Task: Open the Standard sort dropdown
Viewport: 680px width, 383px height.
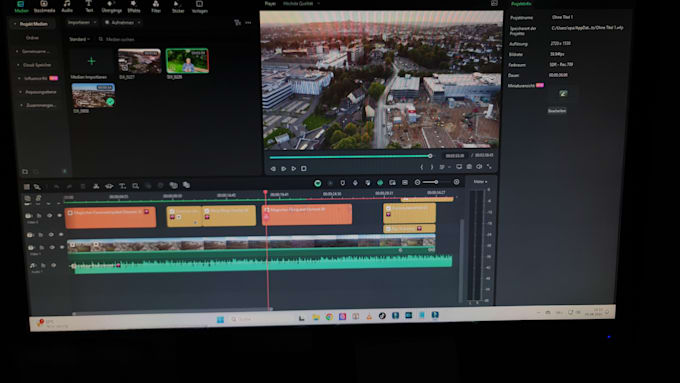Action: click(80, 39)
